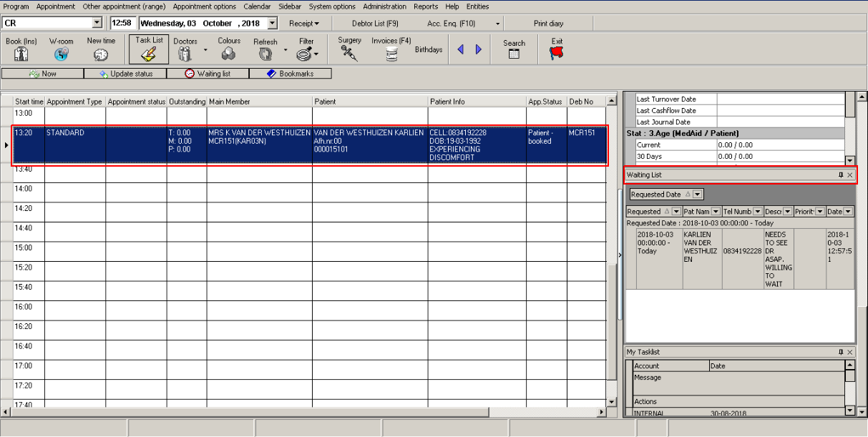Image resolution: width=868 pixels, height=437 pixels.
Task: Expand the Receipt dropdown
Action: (303, 24)
